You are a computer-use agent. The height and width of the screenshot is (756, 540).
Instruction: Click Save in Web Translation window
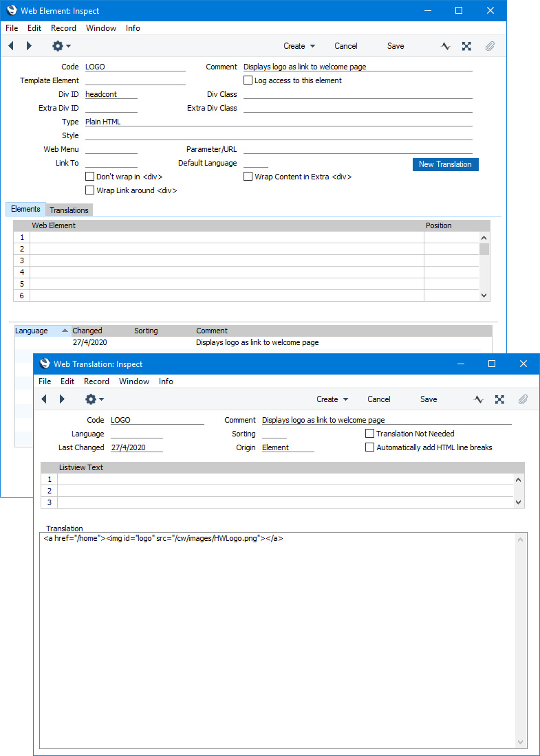429,399
